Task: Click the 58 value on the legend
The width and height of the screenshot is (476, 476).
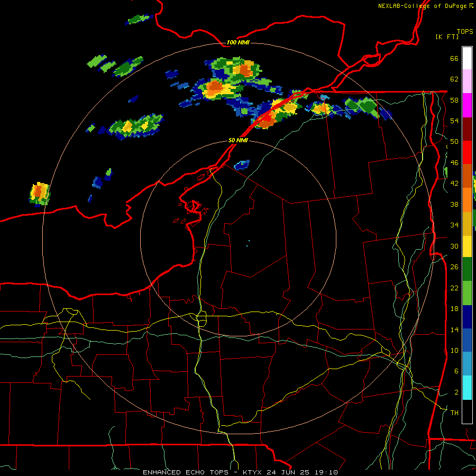Action: (454, 100)
